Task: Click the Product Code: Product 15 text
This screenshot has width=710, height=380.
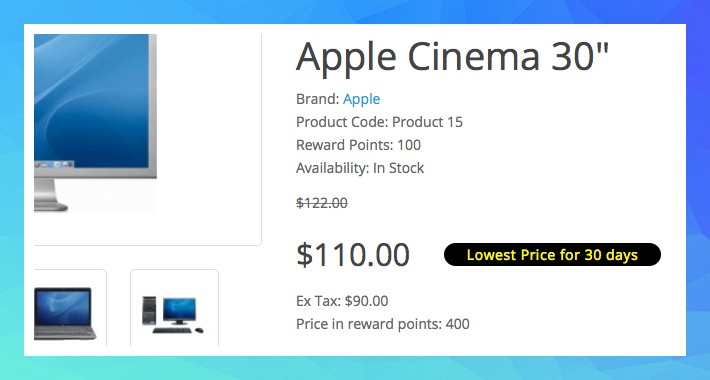Action: pos(379,122)
